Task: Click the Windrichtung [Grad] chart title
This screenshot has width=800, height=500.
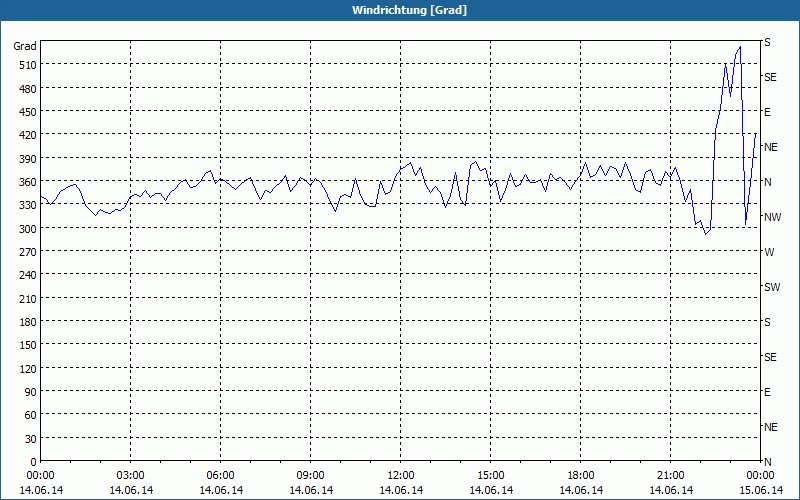Action: click(409, 10)
